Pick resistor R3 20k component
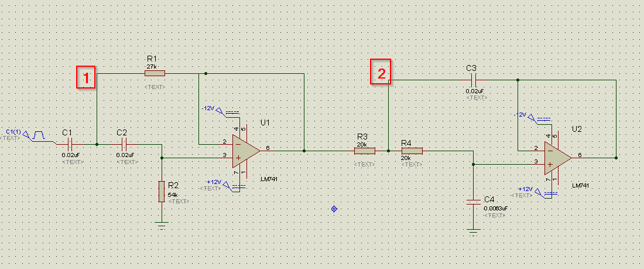The width and height of the screenshot is (644, 269). pyautogui.click(x=364, y=151)
